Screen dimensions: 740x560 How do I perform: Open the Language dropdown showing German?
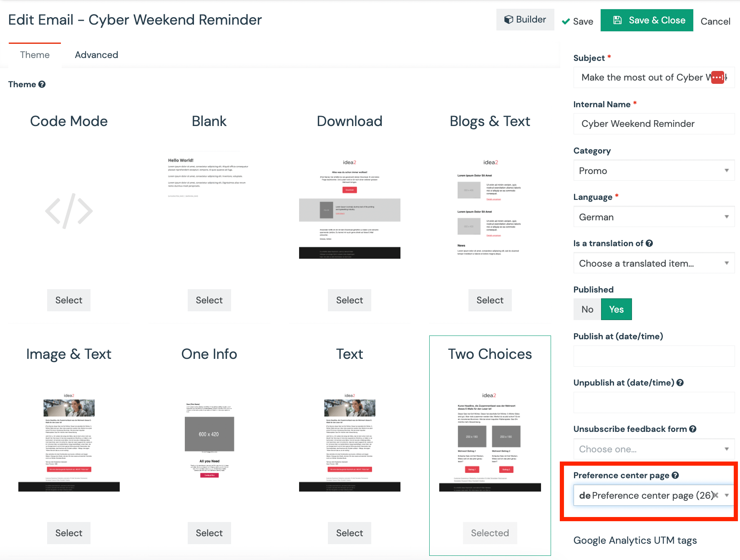654,217
